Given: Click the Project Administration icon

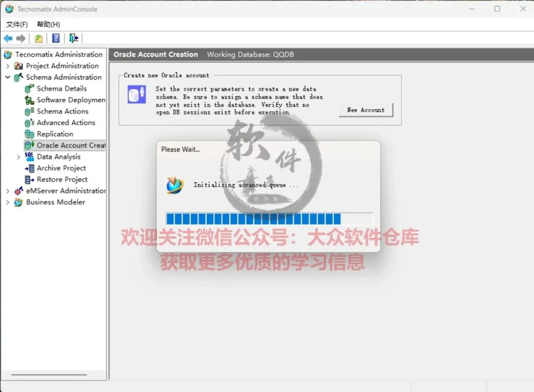Looking at the screenshot, I should pyautogui.click(x=18, y=66).
